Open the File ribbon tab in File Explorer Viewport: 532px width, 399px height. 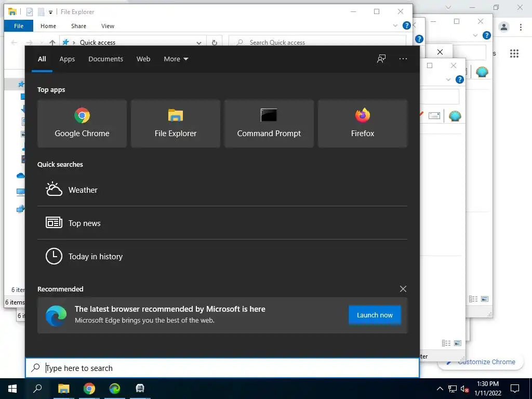coord(19,26)
